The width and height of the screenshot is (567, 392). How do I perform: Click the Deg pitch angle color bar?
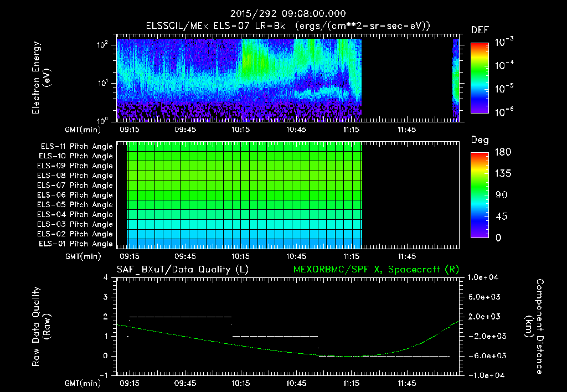pyautogui.click(x=480, y=195)
